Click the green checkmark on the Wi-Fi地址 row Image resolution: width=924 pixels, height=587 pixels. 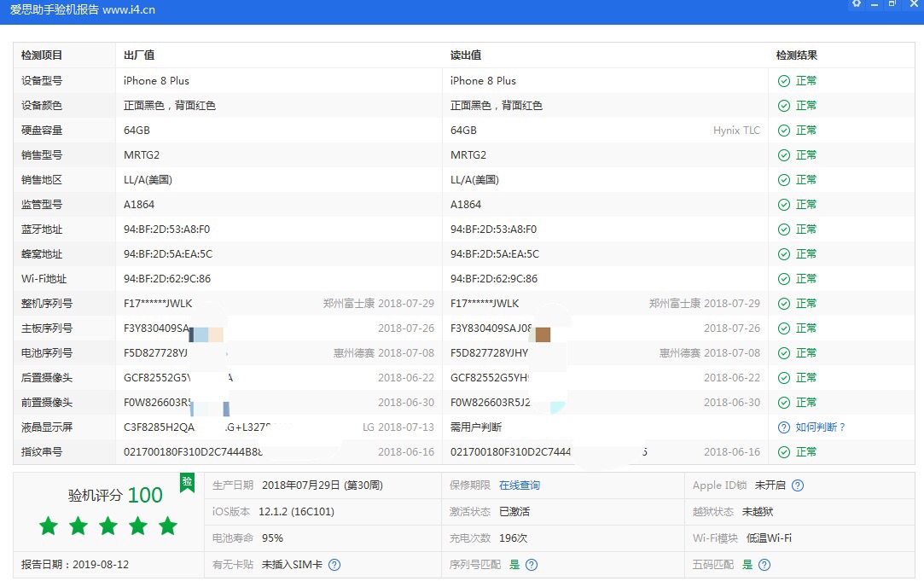(783, 278)
